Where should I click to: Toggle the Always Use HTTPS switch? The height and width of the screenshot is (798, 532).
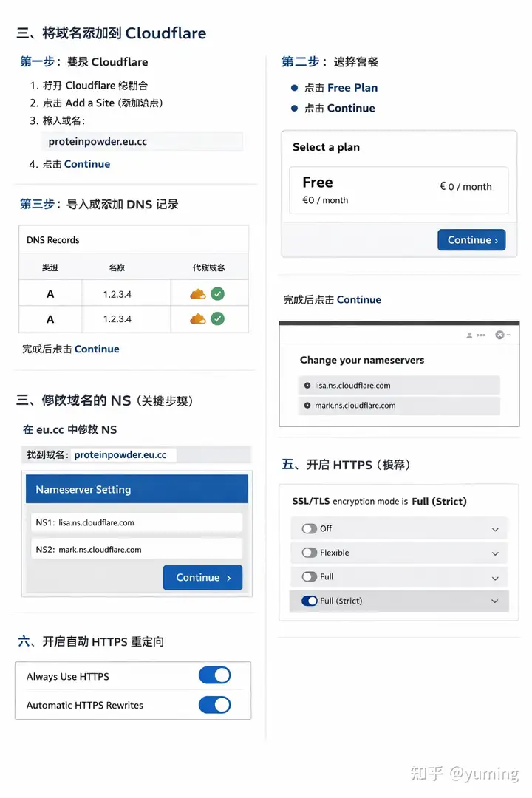pos(214,675)
